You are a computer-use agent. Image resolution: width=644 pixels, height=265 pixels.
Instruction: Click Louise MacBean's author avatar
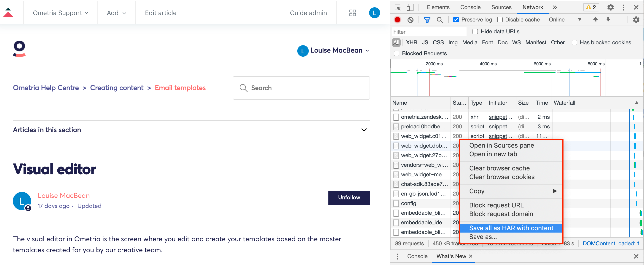(22, 201)
